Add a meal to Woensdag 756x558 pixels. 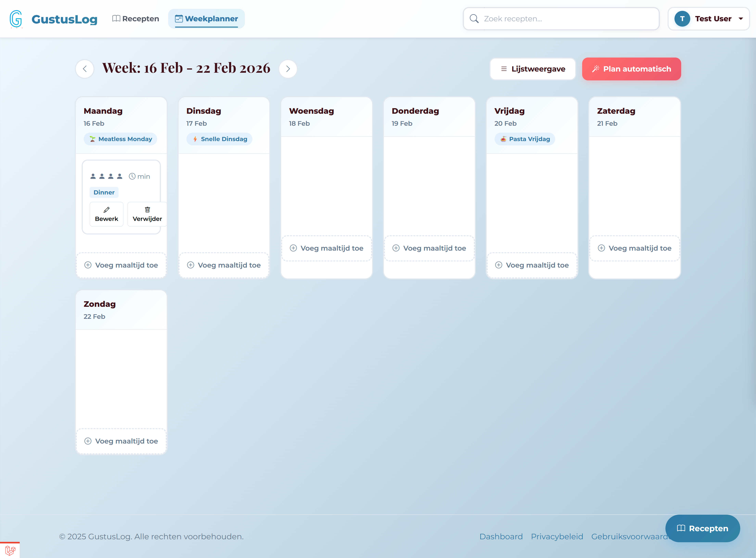(326, 248)
